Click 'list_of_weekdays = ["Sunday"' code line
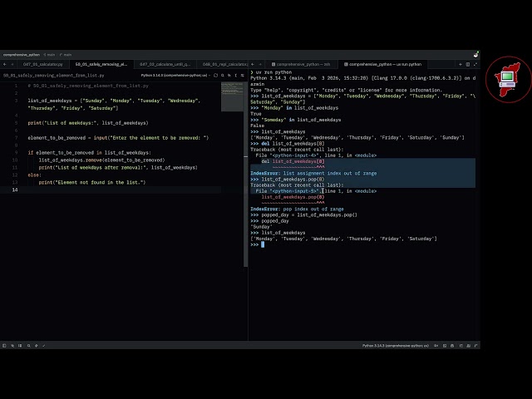 (114, 101)
